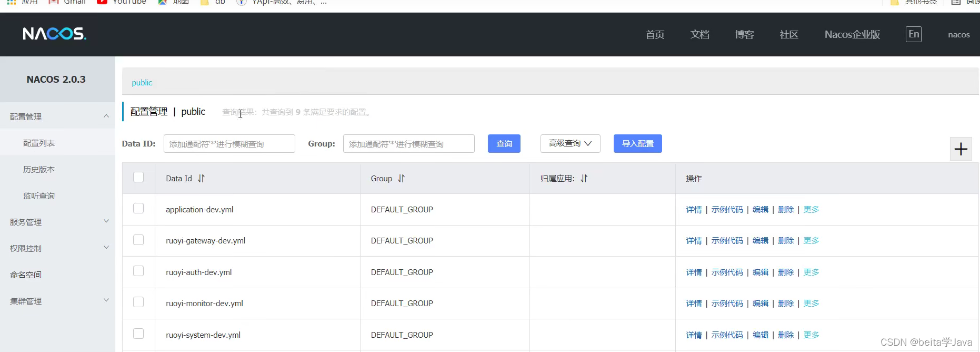
Task: Open the 高级查询 dropdown
Action: point(571,143)
